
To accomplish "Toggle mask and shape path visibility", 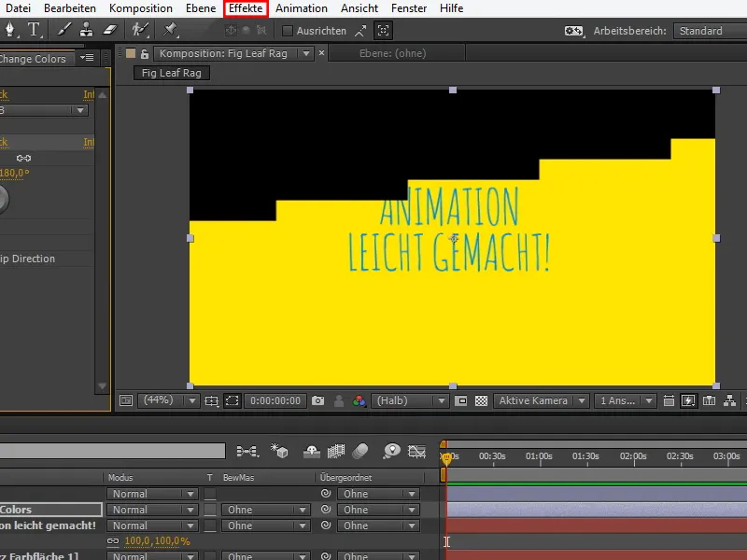I will [x=232, y=401].
